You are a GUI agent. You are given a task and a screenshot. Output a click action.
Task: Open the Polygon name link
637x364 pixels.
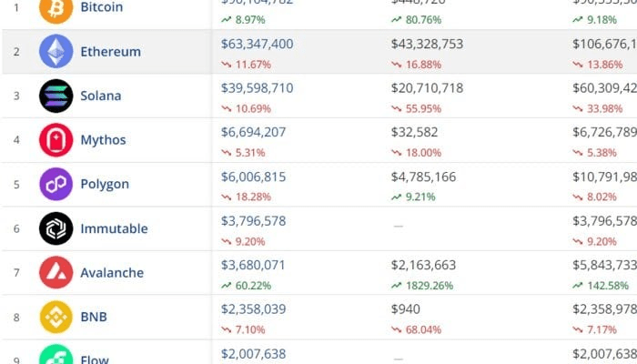(x=105, y=184)
